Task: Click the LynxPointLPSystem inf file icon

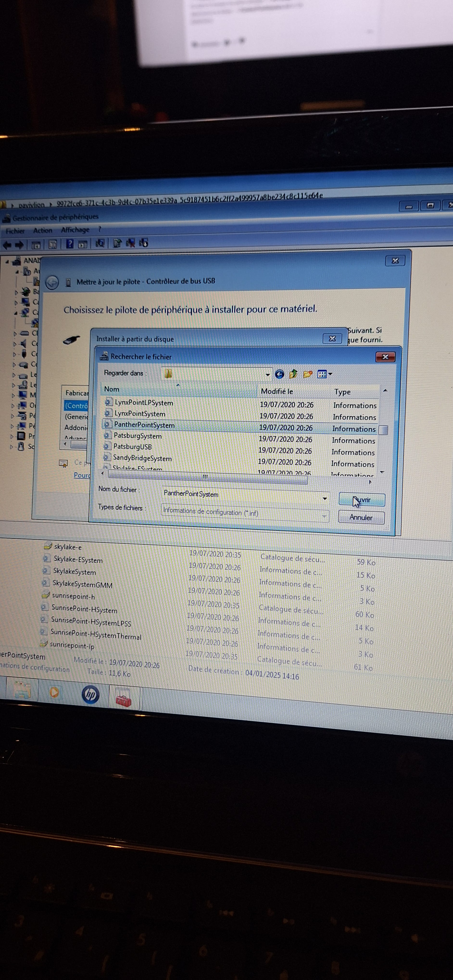Action: [109, 402]
